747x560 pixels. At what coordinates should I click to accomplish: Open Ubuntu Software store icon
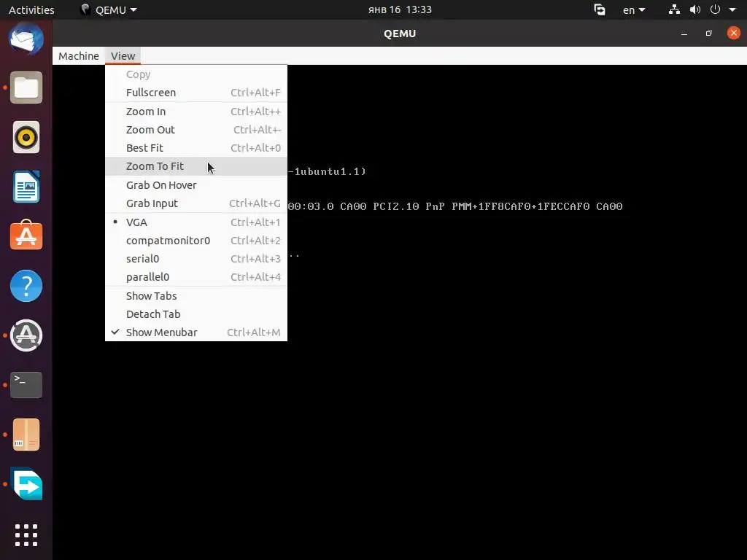tap(26, 236)
